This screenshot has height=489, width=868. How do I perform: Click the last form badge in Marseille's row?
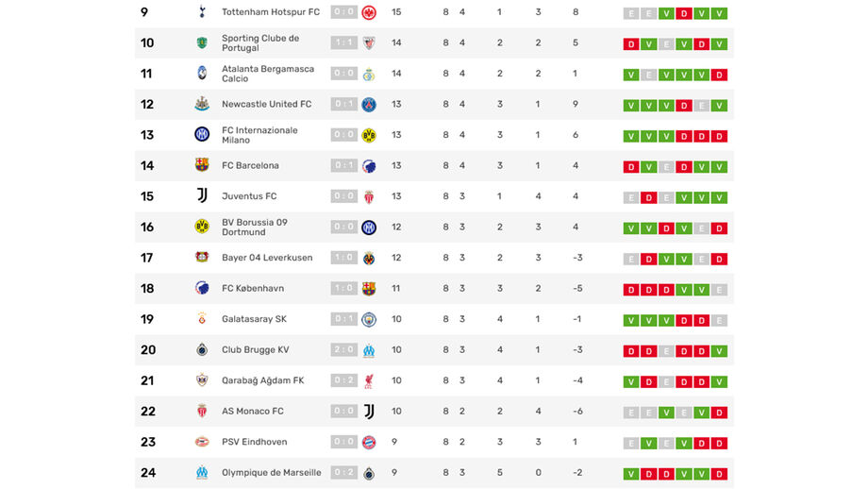(x=719, y=473)
